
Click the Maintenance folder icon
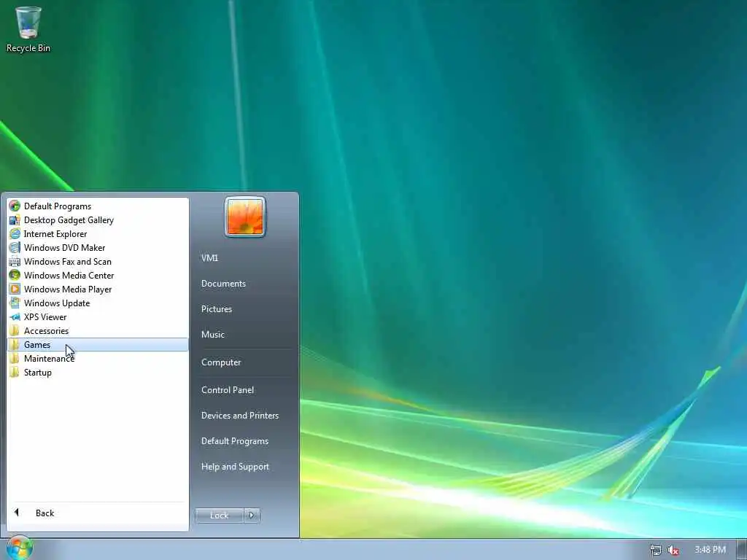15,358
